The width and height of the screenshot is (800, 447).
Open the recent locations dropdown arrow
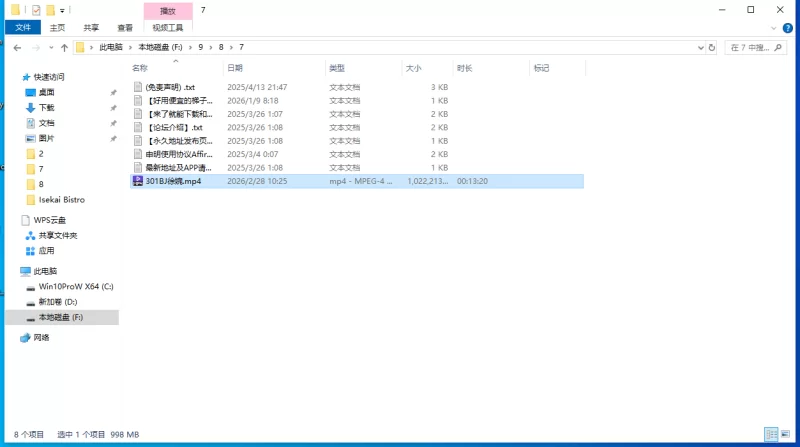pyautogui.click(x=51, y=47)
